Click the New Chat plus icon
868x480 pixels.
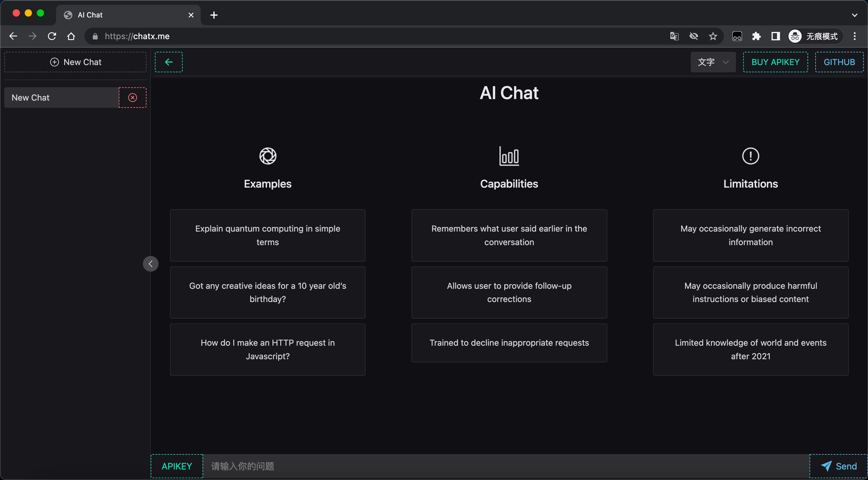(x=54, y=61)
